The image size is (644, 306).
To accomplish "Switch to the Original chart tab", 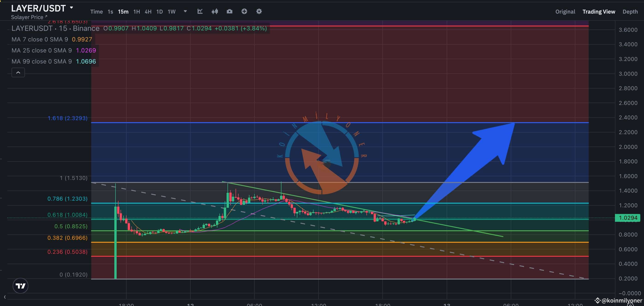I will [x=565, y=12].
